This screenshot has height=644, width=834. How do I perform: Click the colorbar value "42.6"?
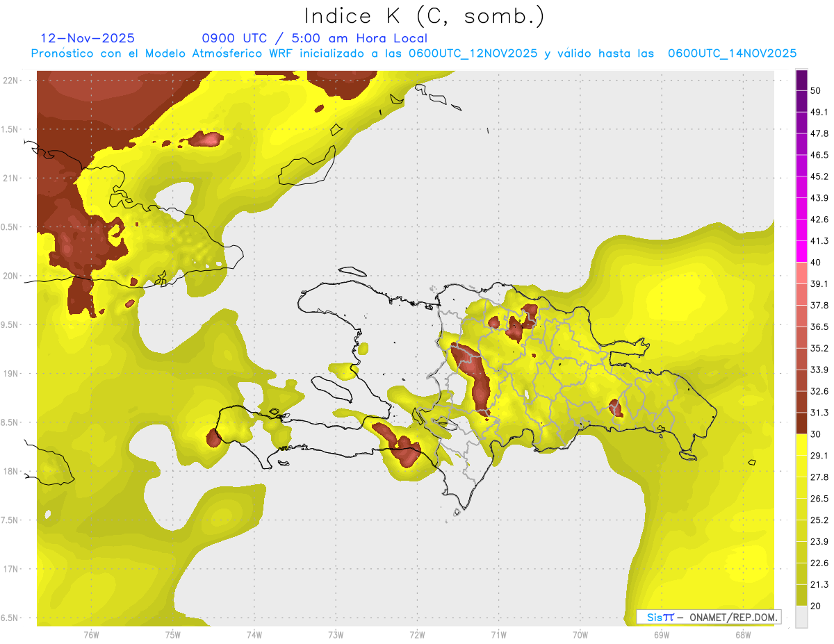(x=819, y=220)
